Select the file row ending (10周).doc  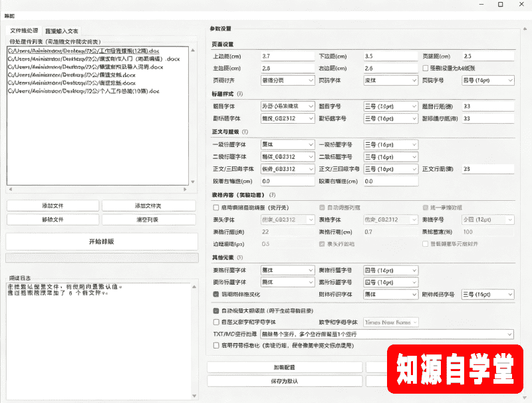point(97,91)
